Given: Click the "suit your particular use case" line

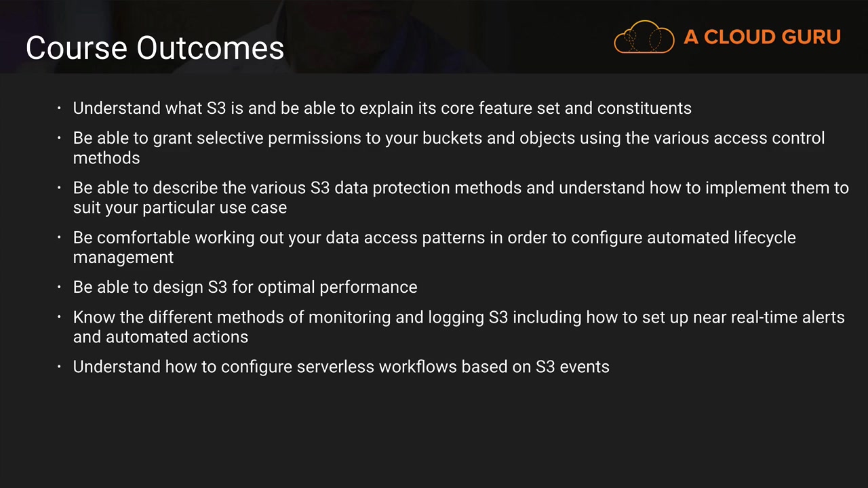Looking at the screenshot, I should pos(180,207).
